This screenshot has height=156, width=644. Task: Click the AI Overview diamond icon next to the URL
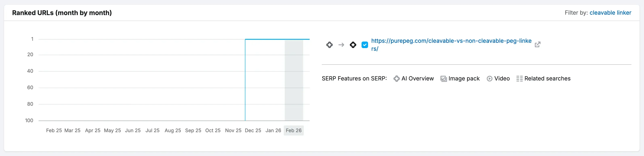[x=330, y=45]
